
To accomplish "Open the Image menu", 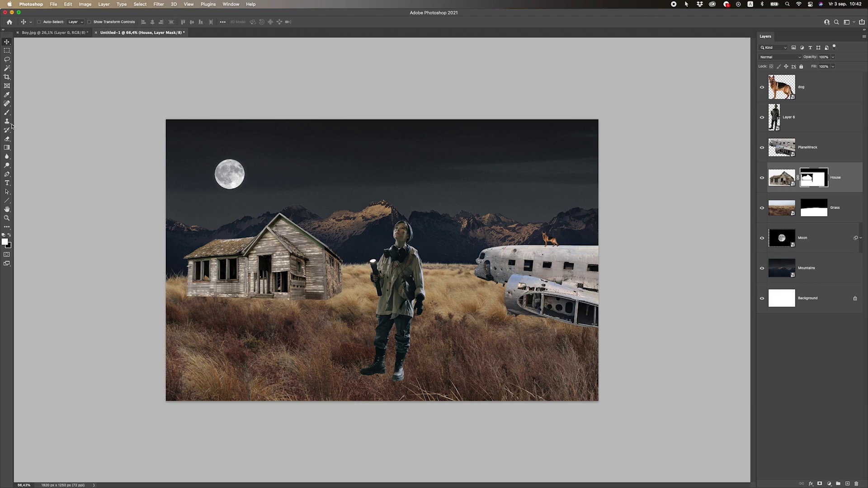I will pyautogui.click(x=85, y=4).
